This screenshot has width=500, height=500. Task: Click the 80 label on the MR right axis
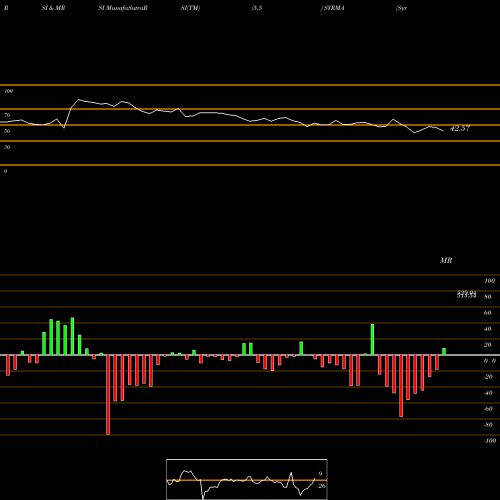coord(488,297)
